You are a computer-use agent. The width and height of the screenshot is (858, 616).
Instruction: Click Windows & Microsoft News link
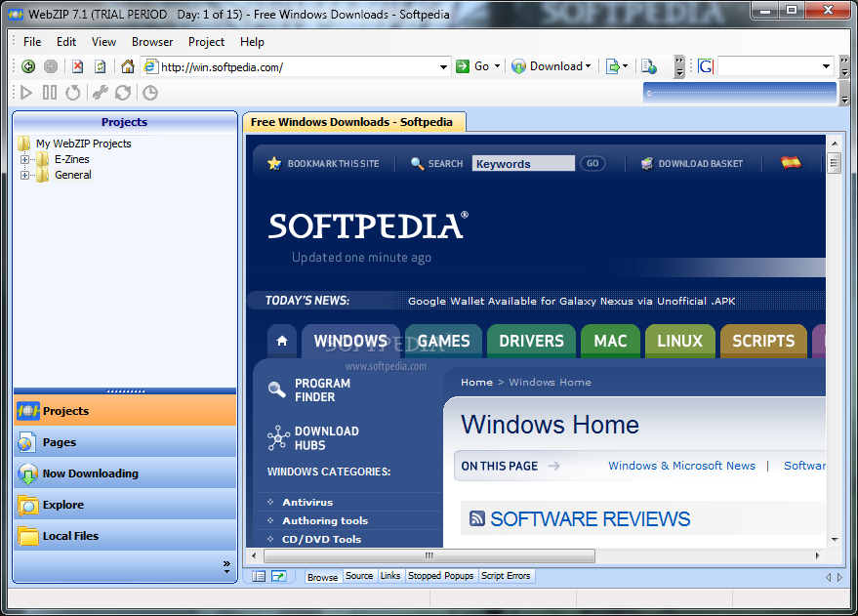[x=681, y=466]
